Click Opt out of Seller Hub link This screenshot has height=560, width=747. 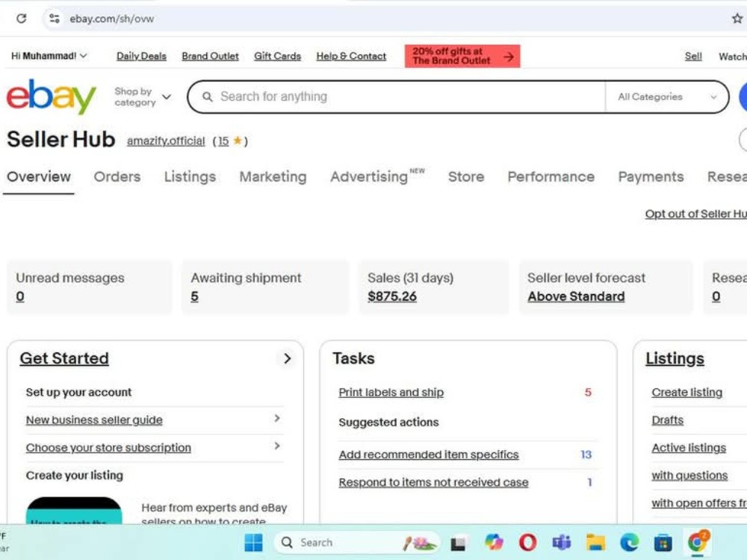pos(696,214)
